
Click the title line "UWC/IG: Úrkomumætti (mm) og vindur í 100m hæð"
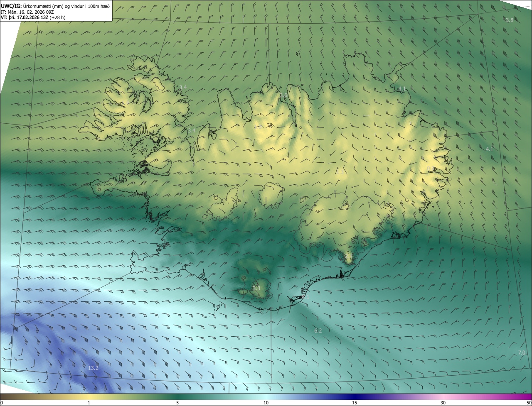55,6
